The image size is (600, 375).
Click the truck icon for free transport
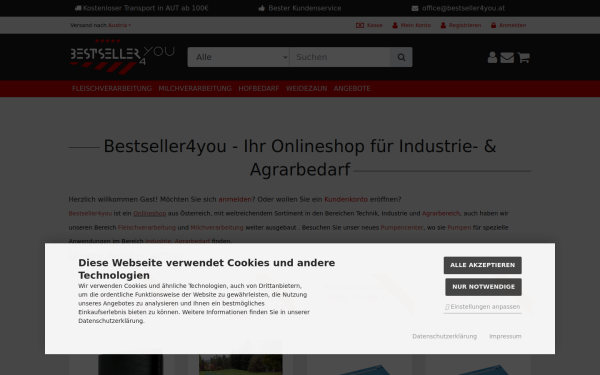78,8
